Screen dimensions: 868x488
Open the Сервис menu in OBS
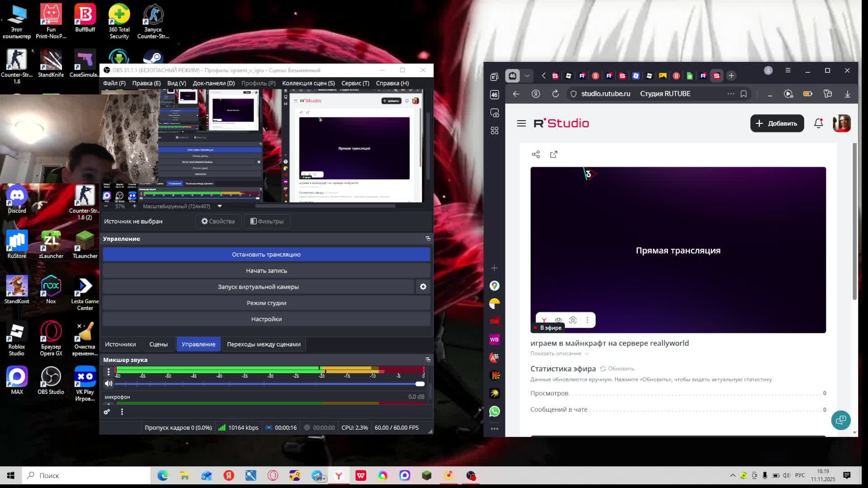[355, 83]
